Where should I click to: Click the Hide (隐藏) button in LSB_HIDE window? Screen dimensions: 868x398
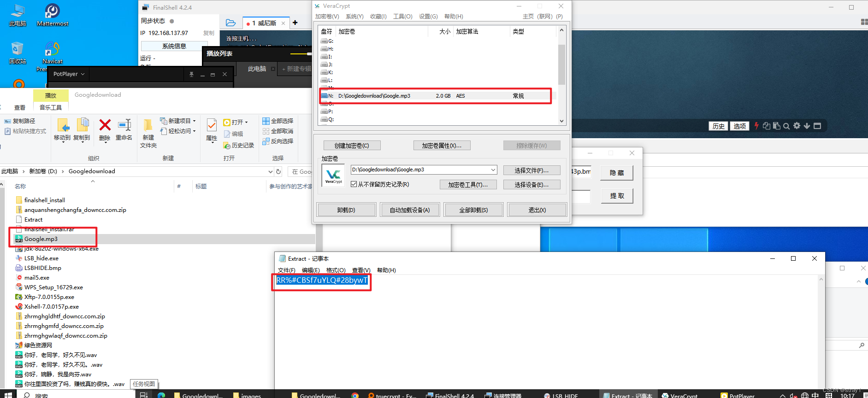coord(617,173)
